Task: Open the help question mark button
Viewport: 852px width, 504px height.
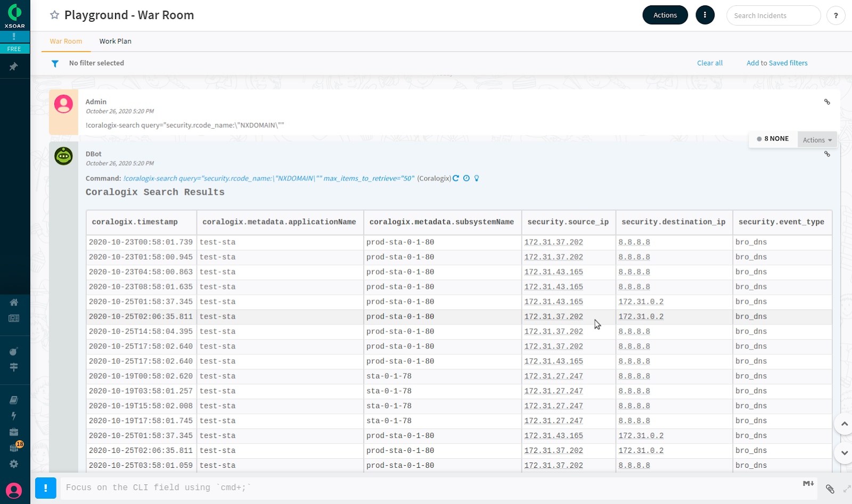Action: click(836, 15)
